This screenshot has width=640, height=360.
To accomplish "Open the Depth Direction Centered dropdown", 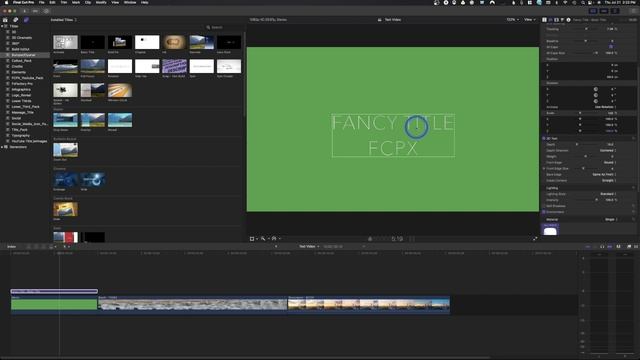I will (x=608, y=151).
